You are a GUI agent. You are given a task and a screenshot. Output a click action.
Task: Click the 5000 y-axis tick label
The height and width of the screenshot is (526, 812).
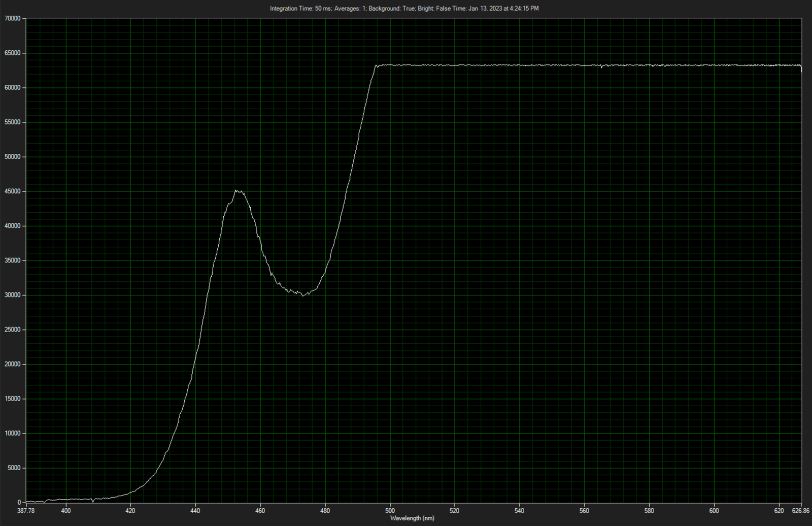[x=14, y=468]
